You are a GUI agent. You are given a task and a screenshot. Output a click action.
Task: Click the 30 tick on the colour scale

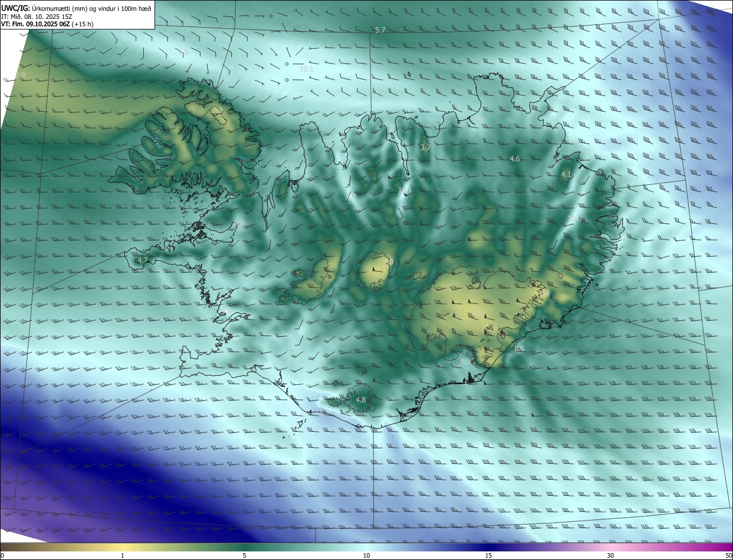610,555
